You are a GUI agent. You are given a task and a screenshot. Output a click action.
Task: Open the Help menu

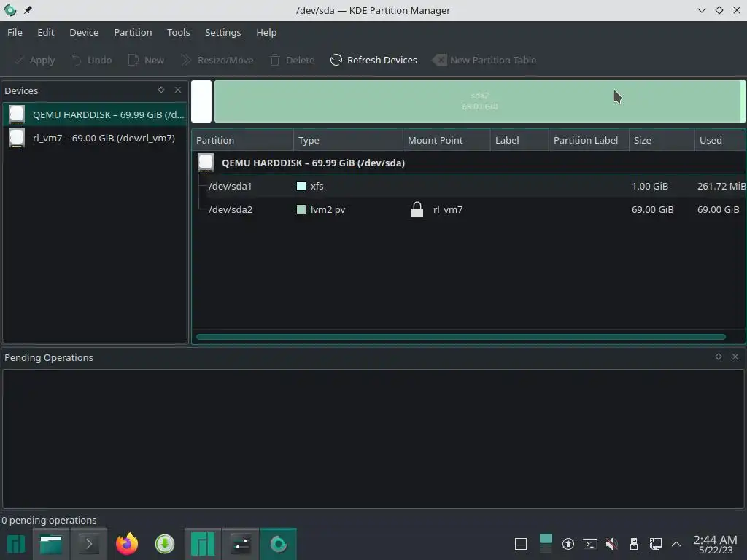(266, 32)
